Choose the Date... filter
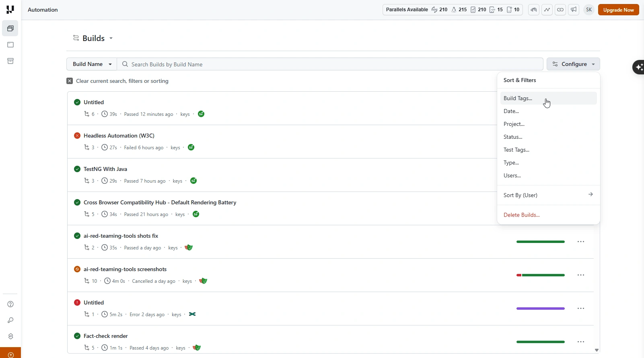 coord(549,111)
